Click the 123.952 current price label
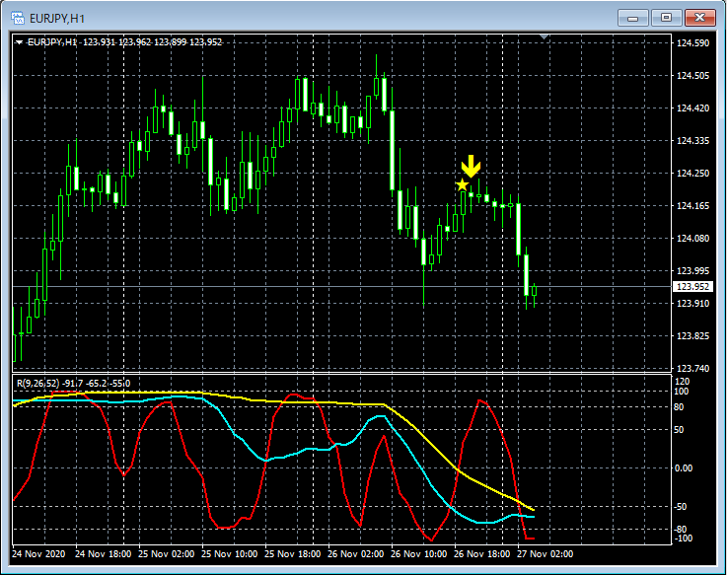Image resolution: width=728 pixels, height=575 pixels. pyautogui.click(x=692, y=287)
